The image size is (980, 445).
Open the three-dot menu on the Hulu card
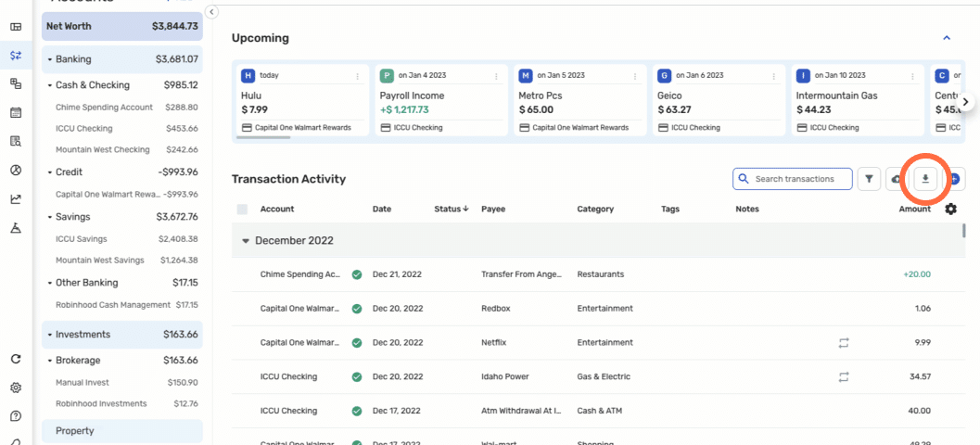point(358,76)
